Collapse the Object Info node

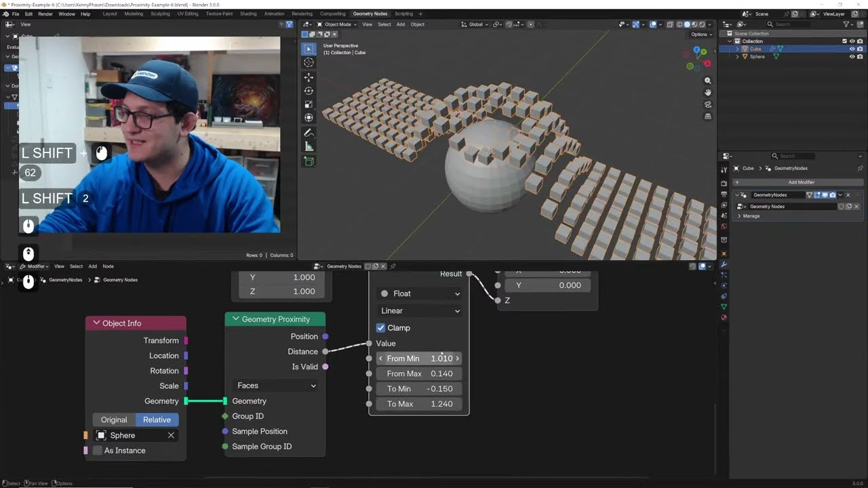pyautogui.click(x=97, y=323)
